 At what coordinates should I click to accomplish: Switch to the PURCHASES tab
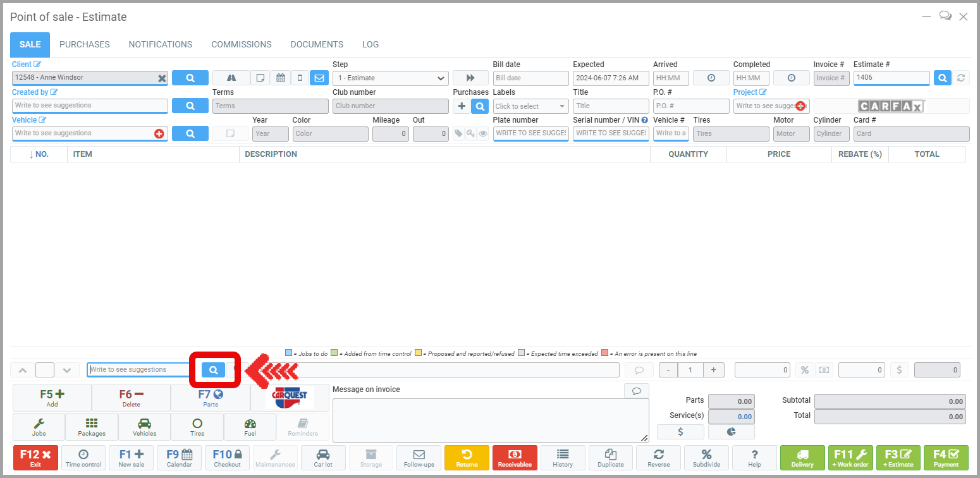coord(84,44)
